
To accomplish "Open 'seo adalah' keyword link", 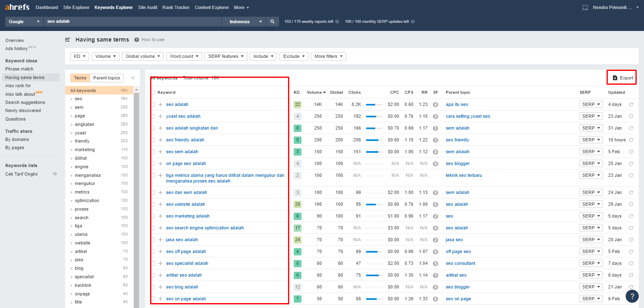I will 177,105.
